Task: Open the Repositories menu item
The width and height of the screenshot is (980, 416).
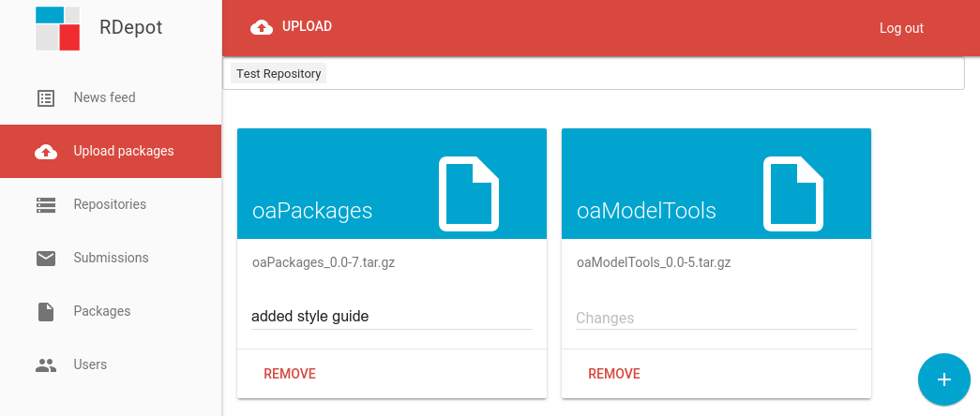Action: pyautogui.click(x=111, y=204)
